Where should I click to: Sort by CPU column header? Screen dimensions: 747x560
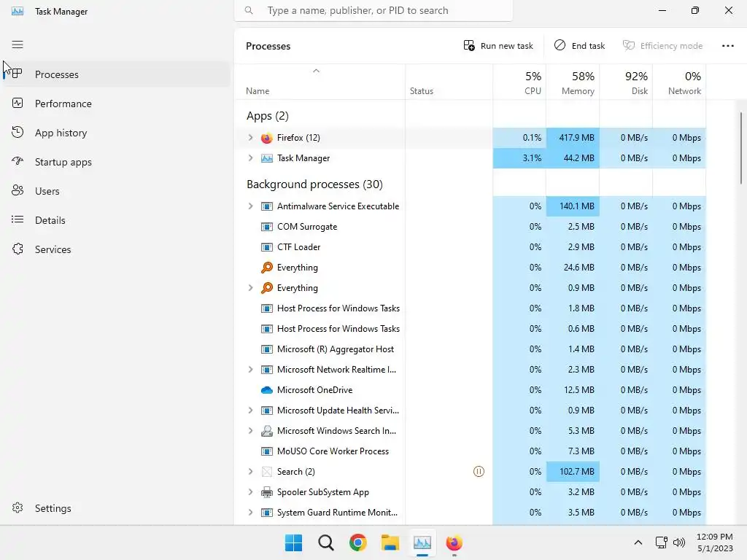tap(519, 82)
